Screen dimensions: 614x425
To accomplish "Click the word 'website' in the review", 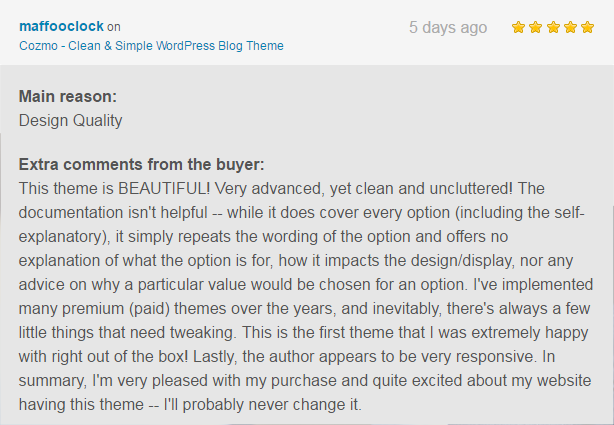I will pyautogui.click(x=564, y=381).
